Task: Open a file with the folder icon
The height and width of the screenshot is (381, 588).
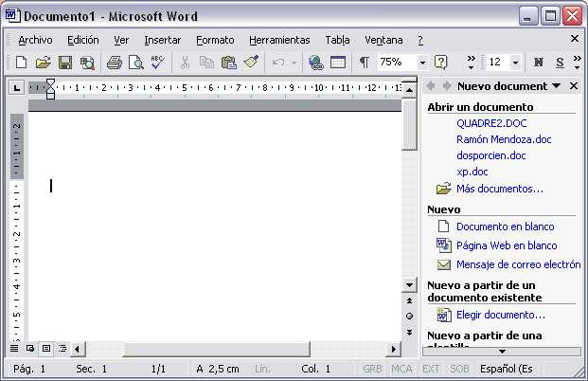Action: (44, 62)
